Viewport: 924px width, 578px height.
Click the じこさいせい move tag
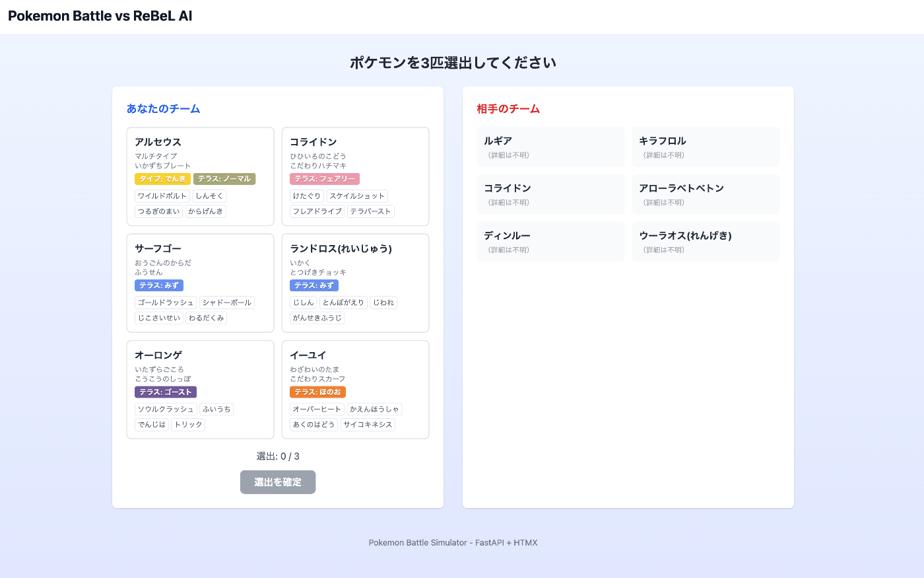(159, 318)
